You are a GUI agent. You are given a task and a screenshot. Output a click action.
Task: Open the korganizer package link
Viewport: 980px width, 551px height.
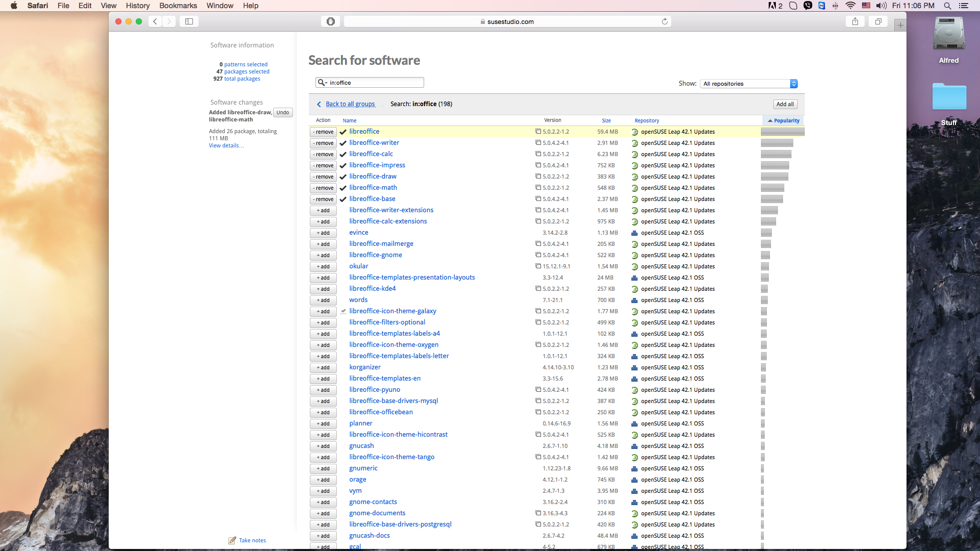click(365, 367)
